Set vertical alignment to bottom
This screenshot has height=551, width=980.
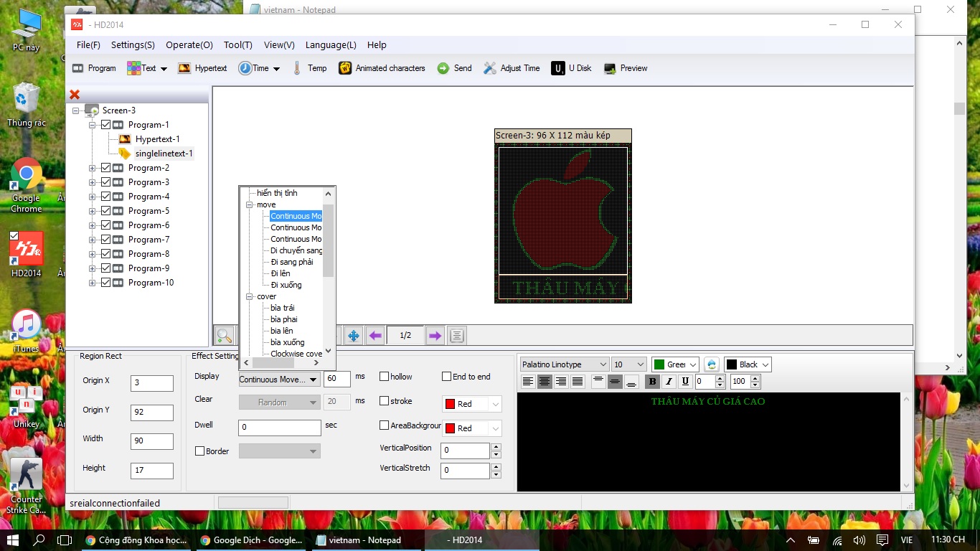631,382
